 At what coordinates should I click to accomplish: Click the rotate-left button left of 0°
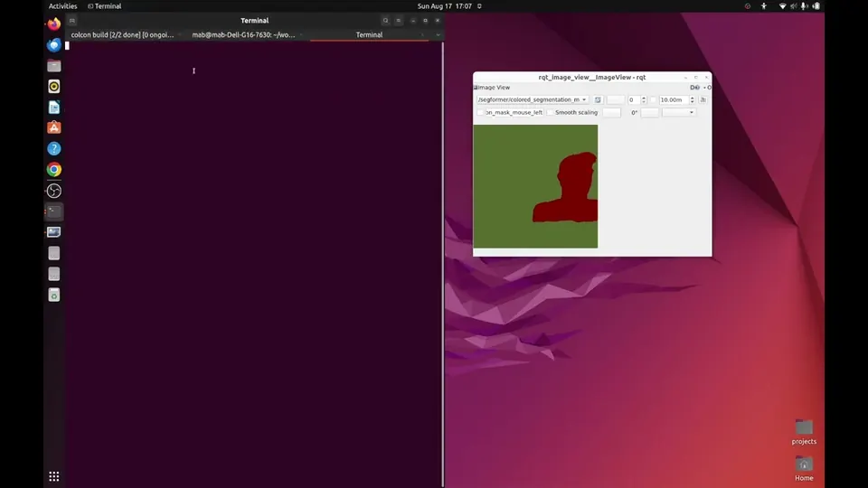[612, 112]
